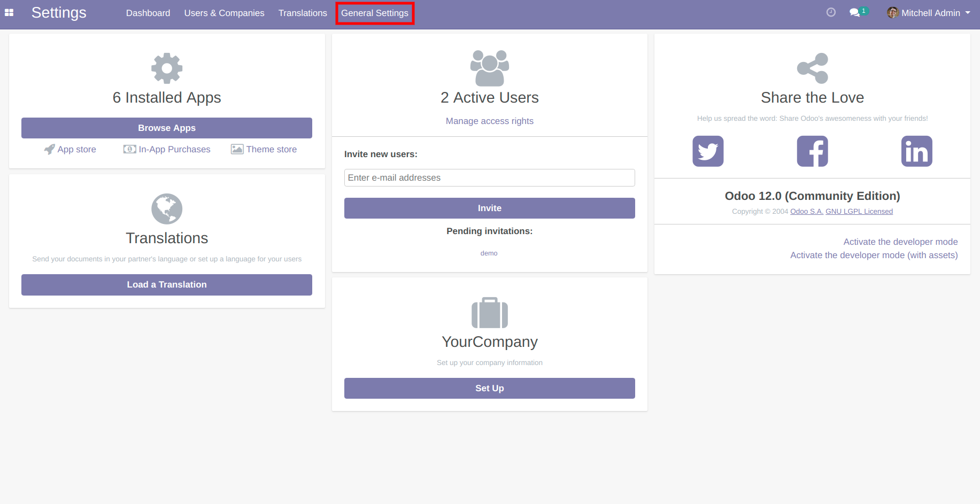Click the globe icon above Translations
This screenshot has height=504, width=980.
click(167, 209)
